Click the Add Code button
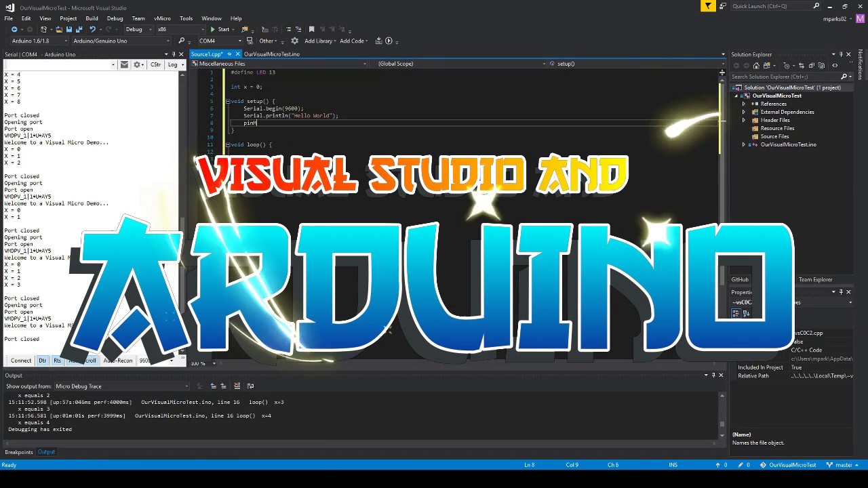The image size is (868, 488). (353, 41)
